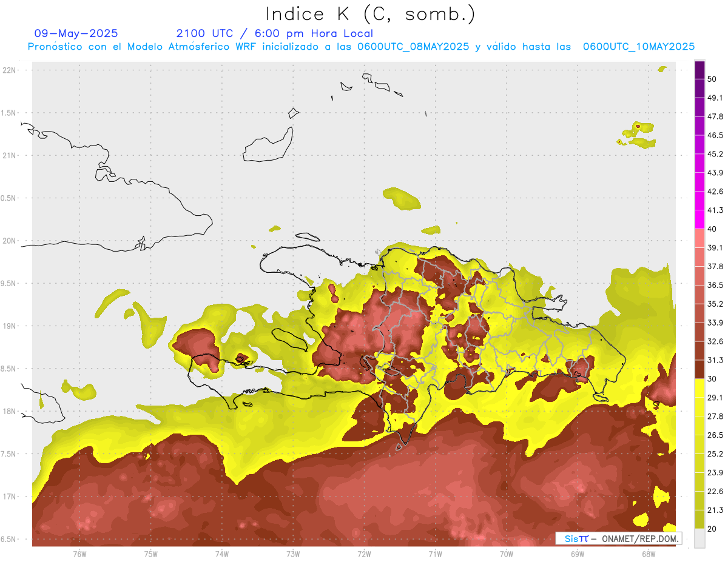Click the '20N' latitude axis label
This screenshot has width=728, height=562.
tap(9, 241)
